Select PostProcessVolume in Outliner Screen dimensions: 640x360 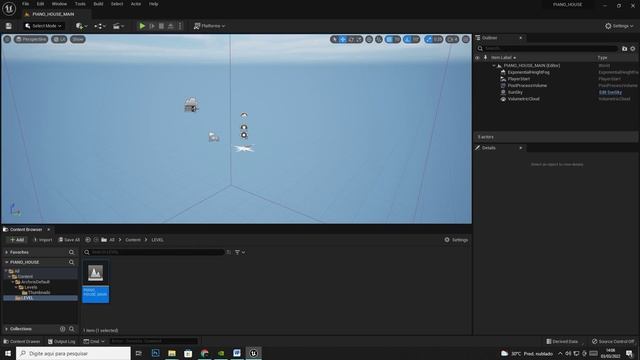[527, 85]
